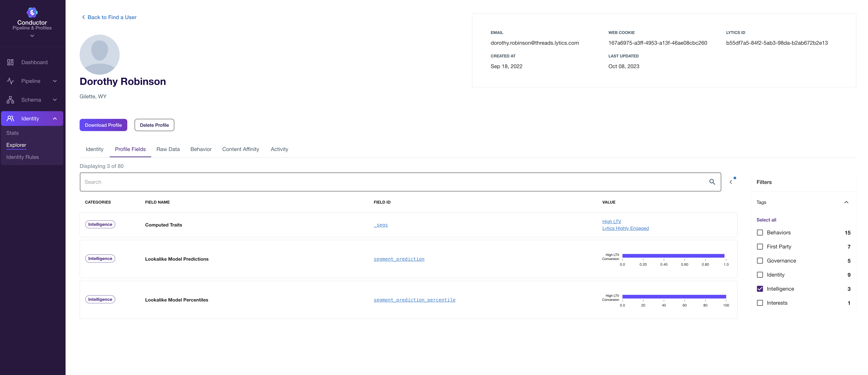
Task: Expand the Pipeline menu chevron
Action: coord(55,81)
